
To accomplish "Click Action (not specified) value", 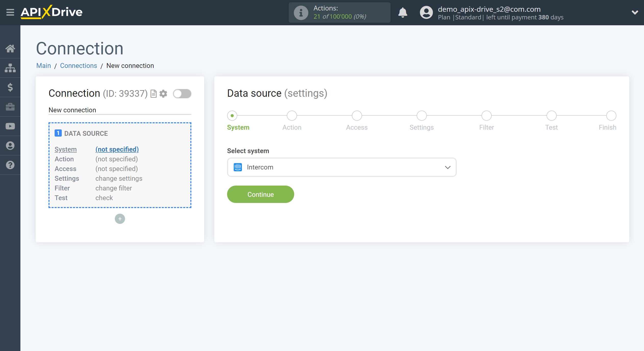I will [117, 159].
